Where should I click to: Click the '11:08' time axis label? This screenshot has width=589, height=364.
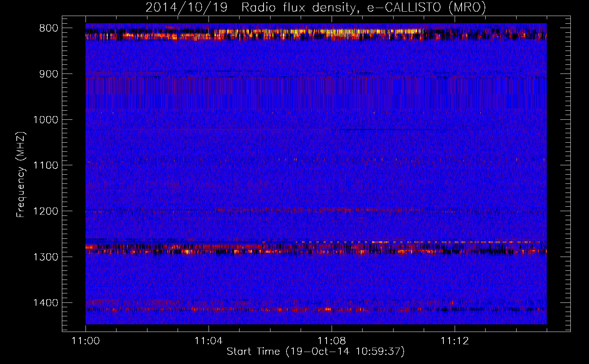coord(332,341)
